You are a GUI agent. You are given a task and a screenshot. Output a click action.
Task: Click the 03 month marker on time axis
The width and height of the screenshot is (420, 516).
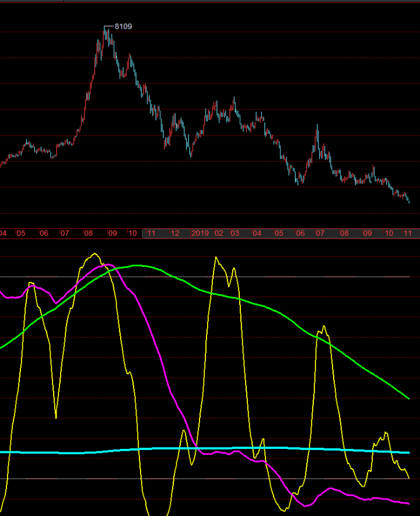(x=235, y=233)
